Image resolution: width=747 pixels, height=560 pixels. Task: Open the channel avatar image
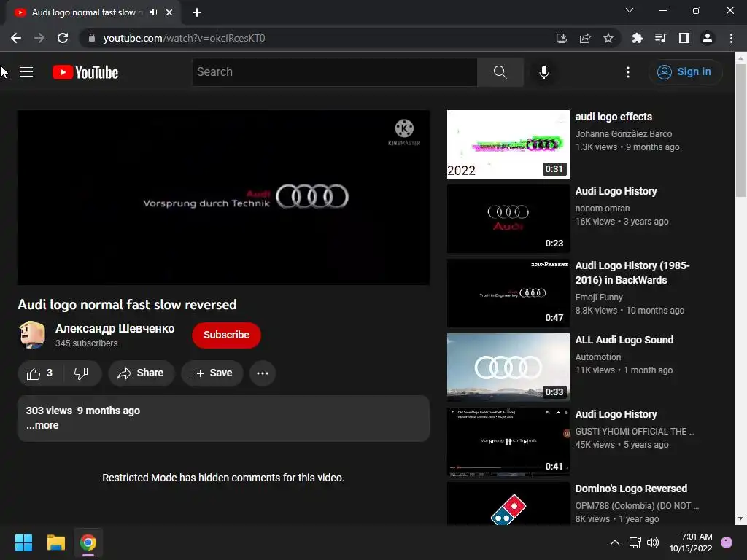click(32, 334)
